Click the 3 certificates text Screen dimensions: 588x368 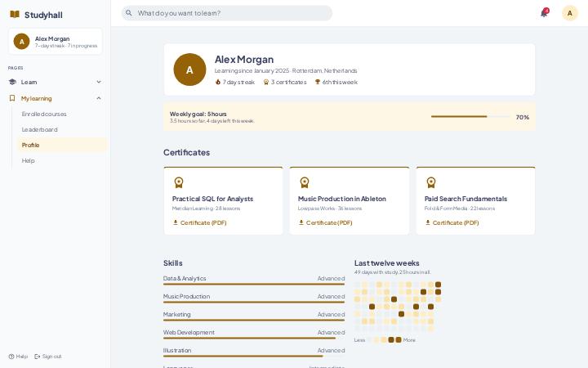coord(289,82)
